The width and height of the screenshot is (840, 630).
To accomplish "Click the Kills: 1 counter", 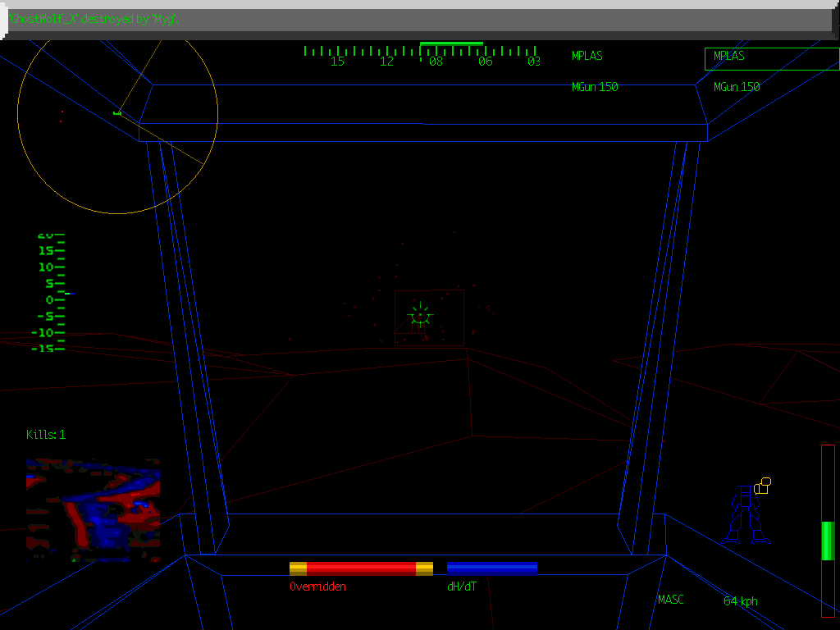I will (46, 435).
